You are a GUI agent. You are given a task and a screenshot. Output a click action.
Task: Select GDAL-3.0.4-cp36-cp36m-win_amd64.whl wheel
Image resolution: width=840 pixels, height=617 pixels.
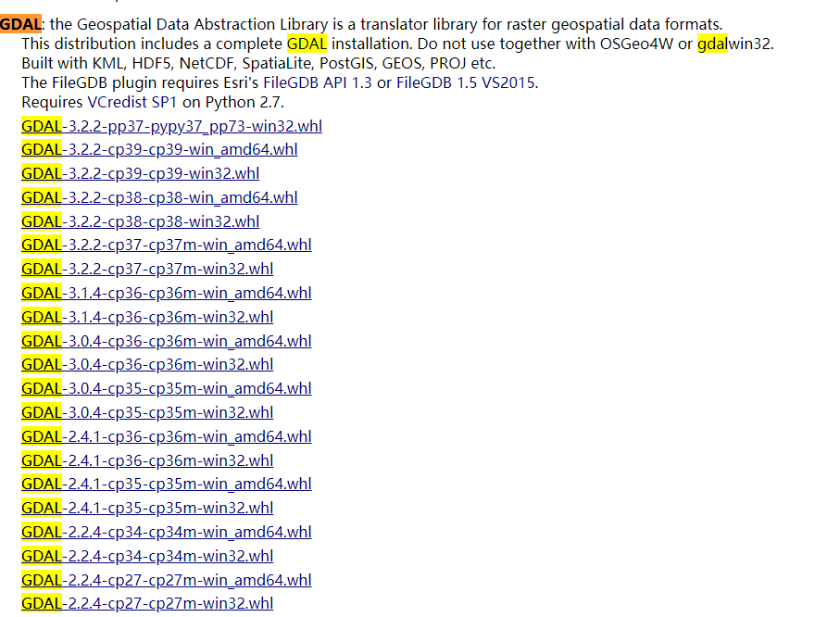(x=166, y=341)
